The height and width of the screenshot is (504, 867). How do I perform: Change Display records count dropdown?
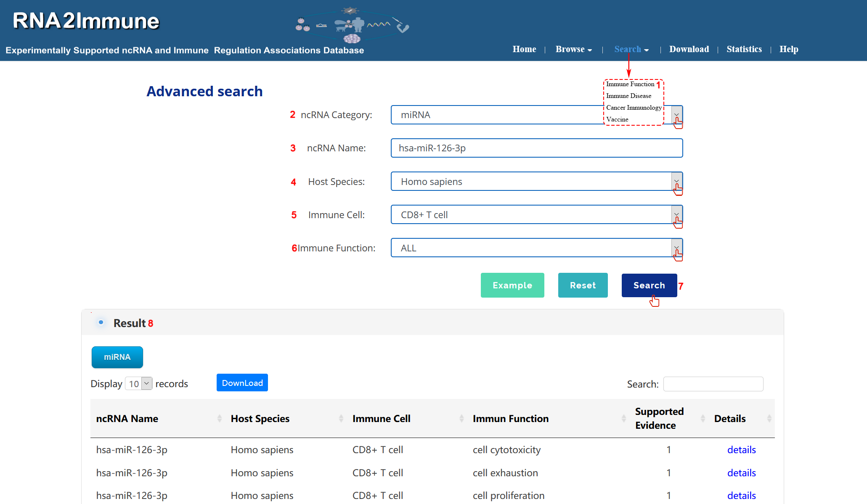tap(138, 383)
